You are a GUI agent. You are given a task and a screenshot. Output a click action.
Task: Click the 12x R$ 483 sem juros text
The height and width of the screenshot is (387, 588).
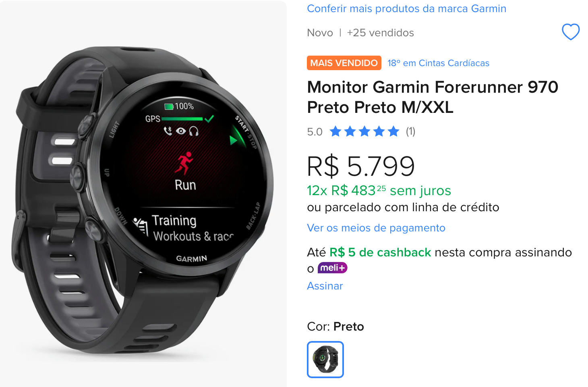point(379,190)
